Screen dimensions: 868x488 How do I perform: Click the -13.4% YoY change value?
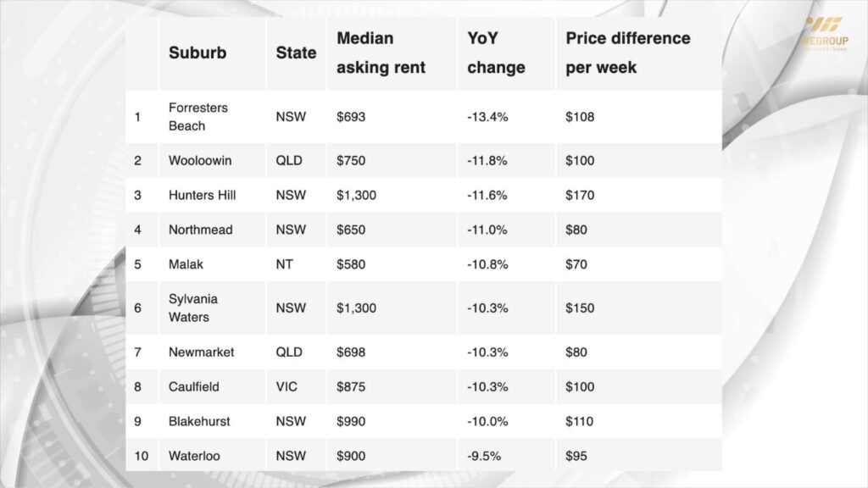click(x=487, y=117)
